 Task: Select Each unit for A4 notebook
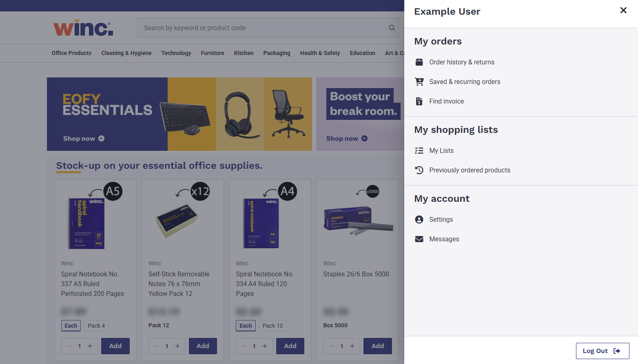pos(246,326)
